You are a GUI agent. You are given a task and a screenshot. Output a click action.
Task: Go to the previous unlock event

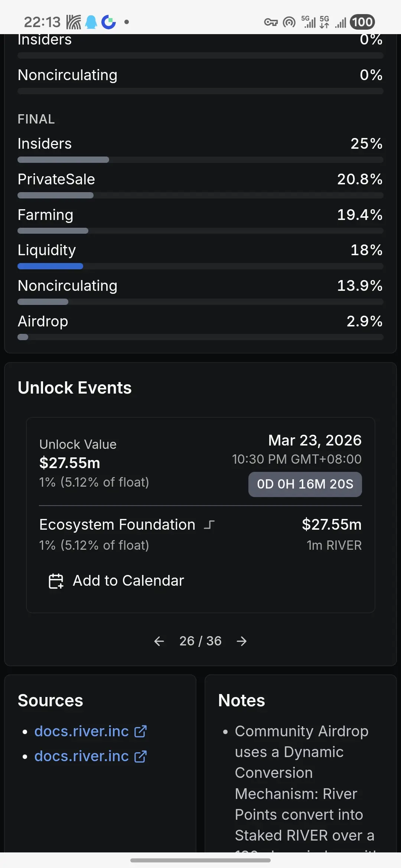tap(159, 641)
